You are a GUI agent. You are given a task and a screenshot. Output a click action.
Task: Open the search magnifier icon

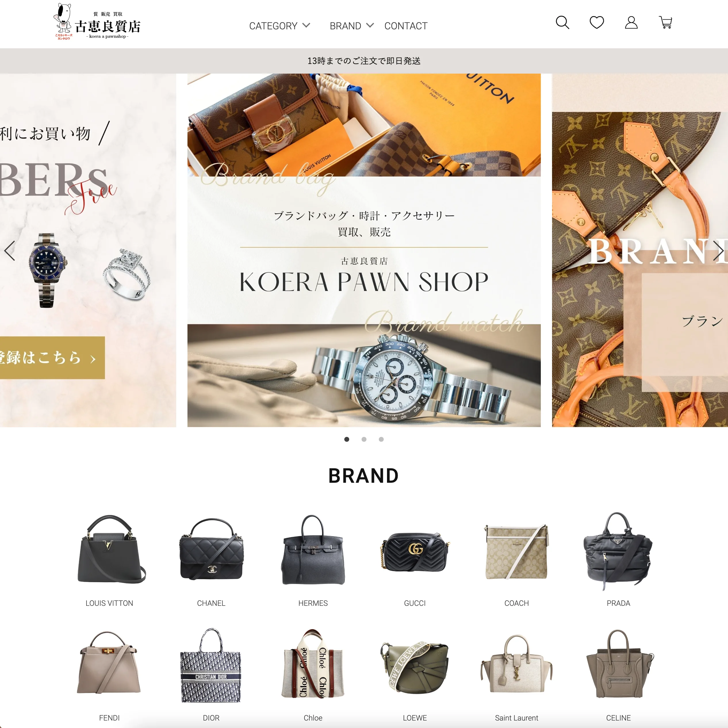pos(562,23)
